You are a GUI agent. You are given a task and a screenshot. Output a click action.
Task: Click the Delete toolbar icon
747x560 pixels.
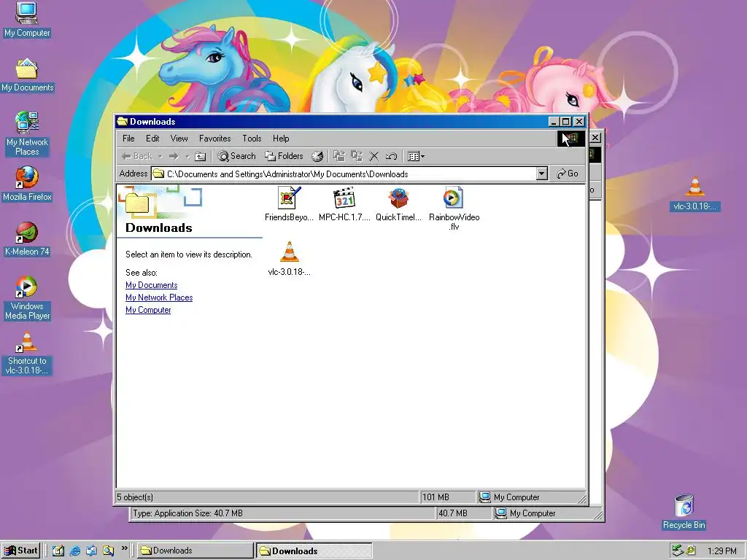[x=374, y=156]
